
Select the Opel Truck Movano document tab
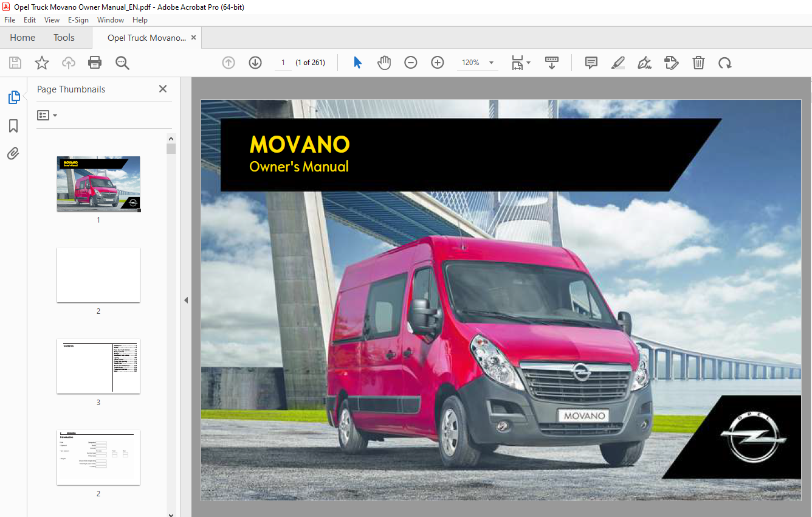[x=146, y=38]
